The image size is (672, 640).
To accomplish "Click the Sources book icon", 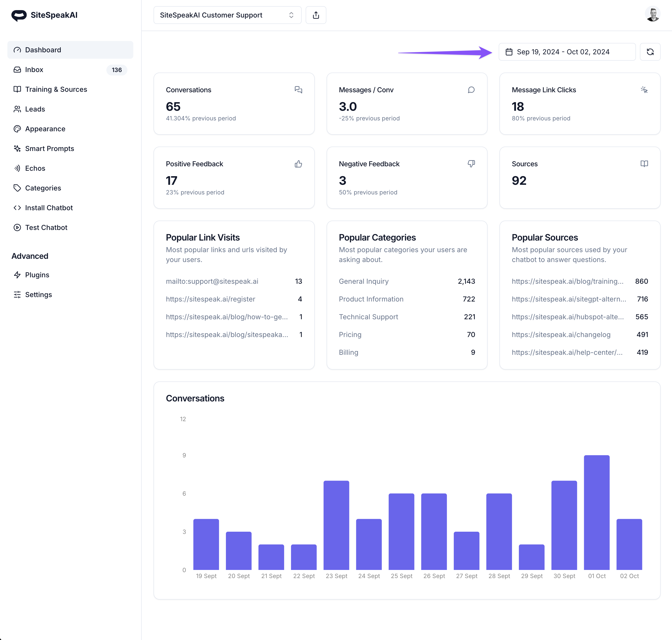I will (x=644, y=164).
